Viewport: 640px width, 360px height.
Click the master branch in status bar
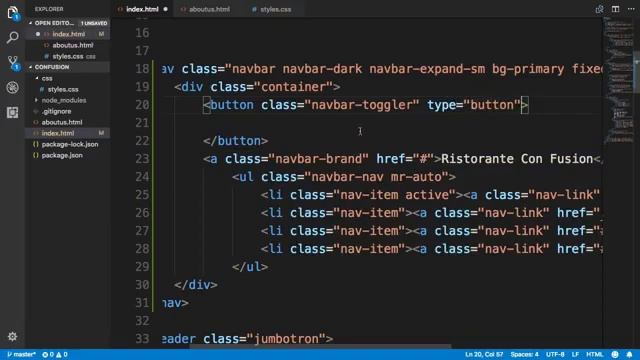(x=22, y=354)
